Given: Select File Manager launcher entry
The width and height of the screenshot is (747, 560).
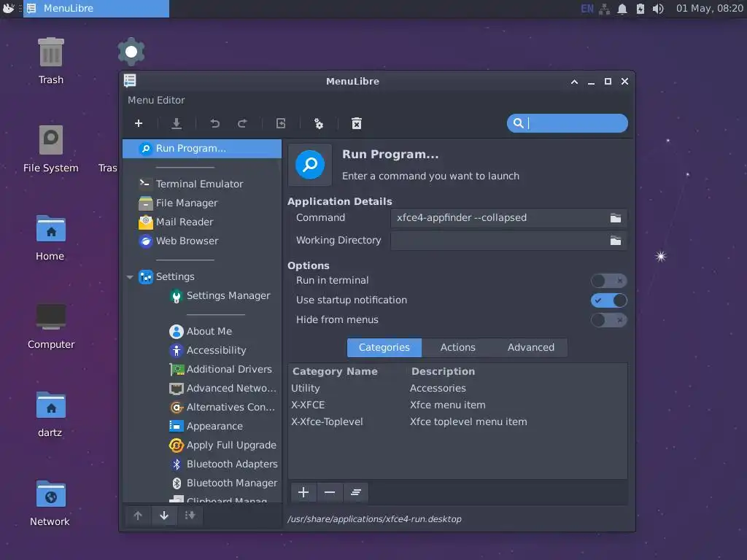Looking at the screenshot, I should [202, 203].
